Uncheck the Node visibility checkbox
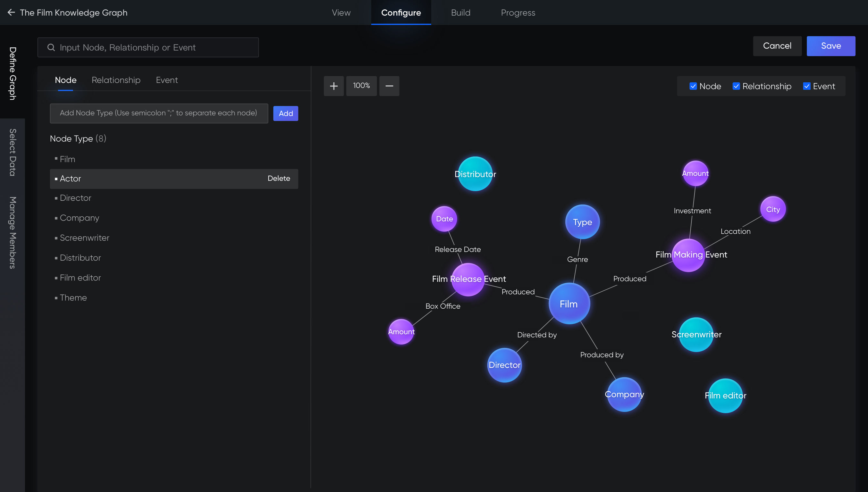This screenshot has width=868, height=492. [x=693, y=86]
